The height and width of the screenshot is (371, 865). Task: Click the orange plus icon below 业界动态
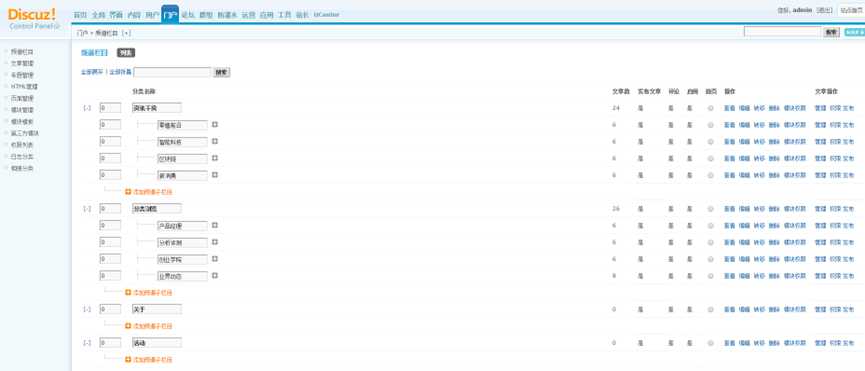128,292
